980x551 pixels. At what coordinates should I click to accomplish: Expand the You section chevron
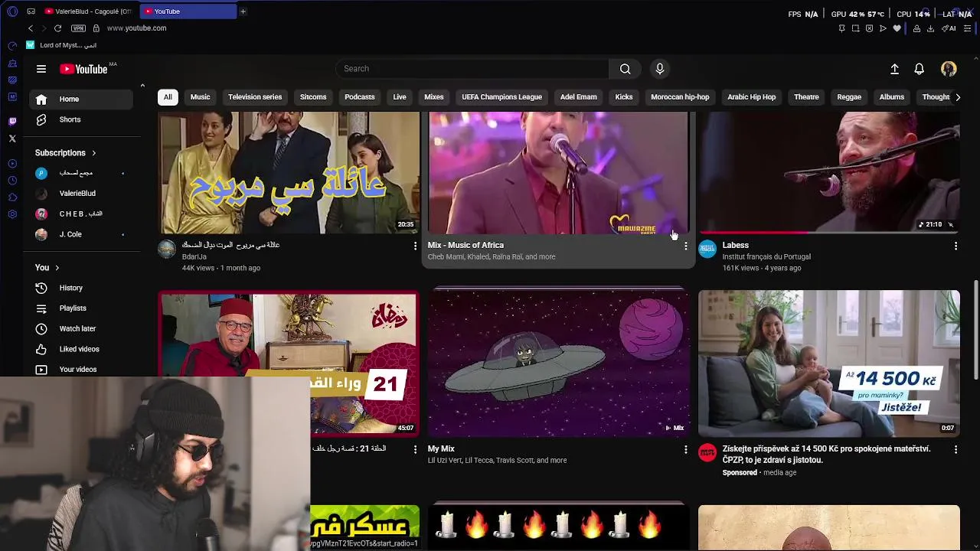pos(57,268)
